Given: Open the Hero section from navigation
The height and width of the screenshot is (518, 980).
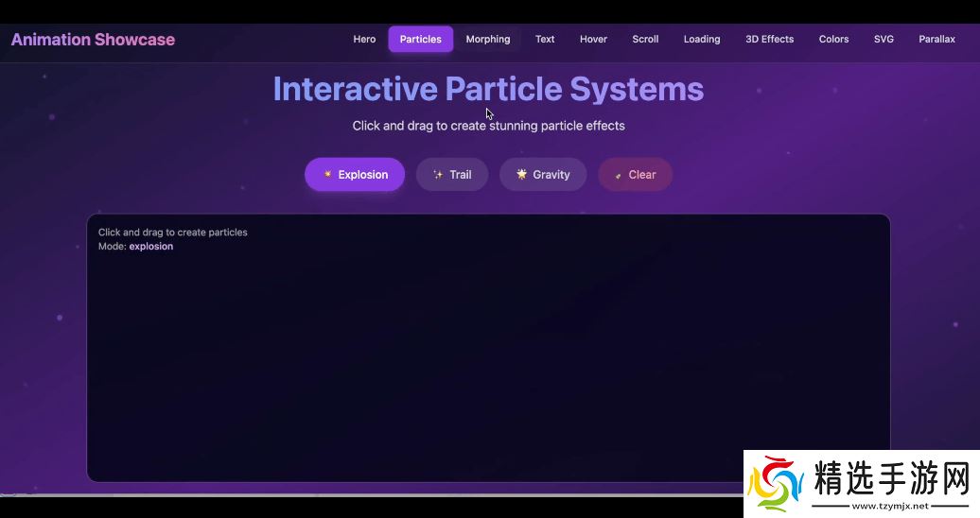Looking at the screenshot, I should (364, 40).
